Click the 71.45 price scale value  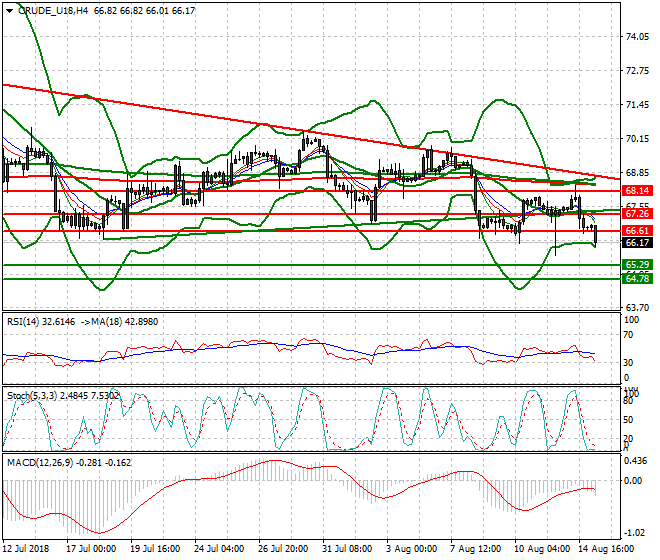pos(638,105)
